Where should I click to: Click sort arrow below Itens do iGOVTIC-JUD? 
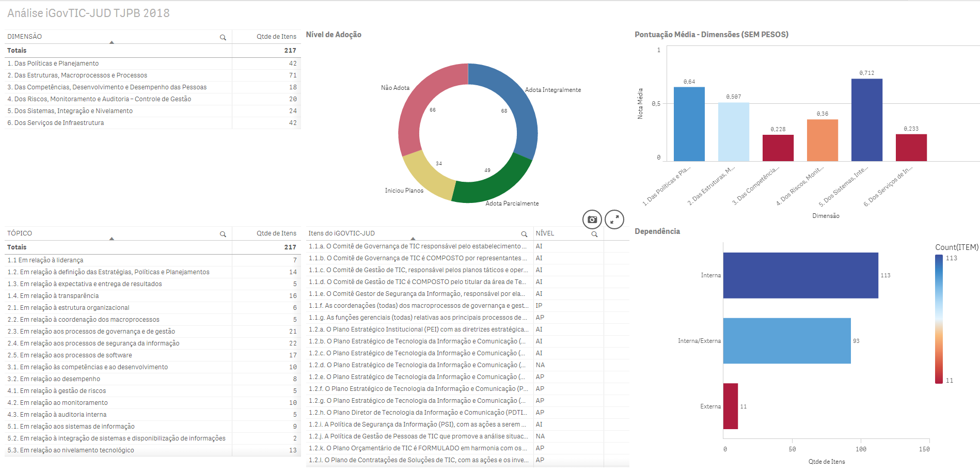pos(413,239)
